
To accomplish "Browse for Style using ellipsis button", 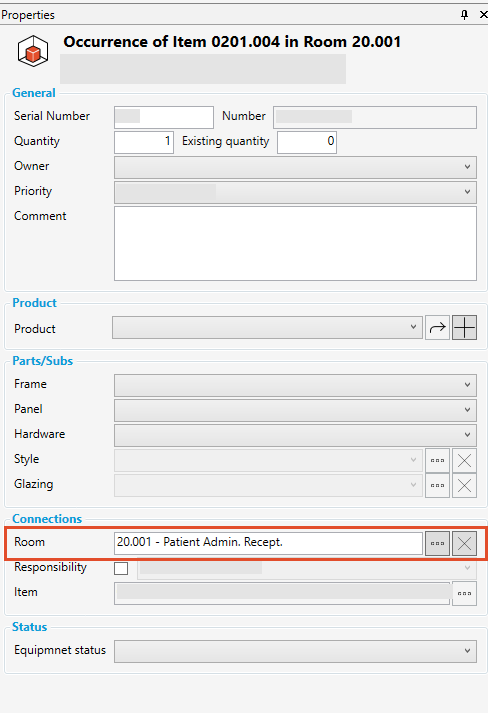I will (437, 461).
